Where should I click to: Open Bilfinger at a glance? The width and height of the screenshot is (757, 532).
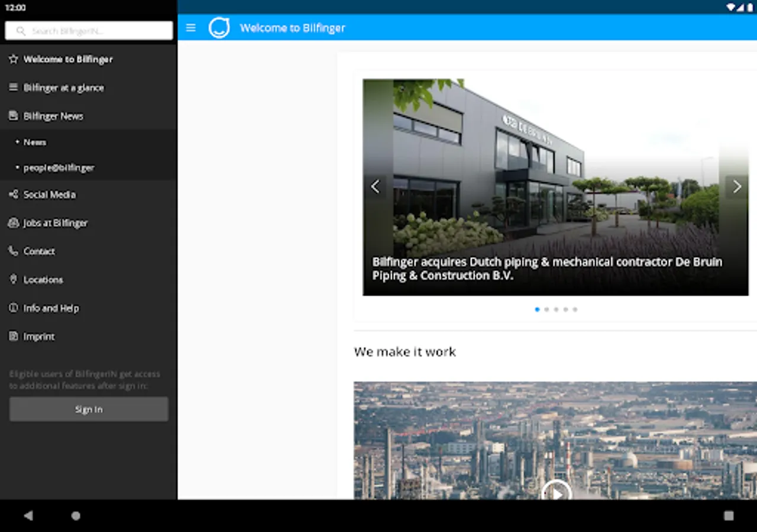89,87
